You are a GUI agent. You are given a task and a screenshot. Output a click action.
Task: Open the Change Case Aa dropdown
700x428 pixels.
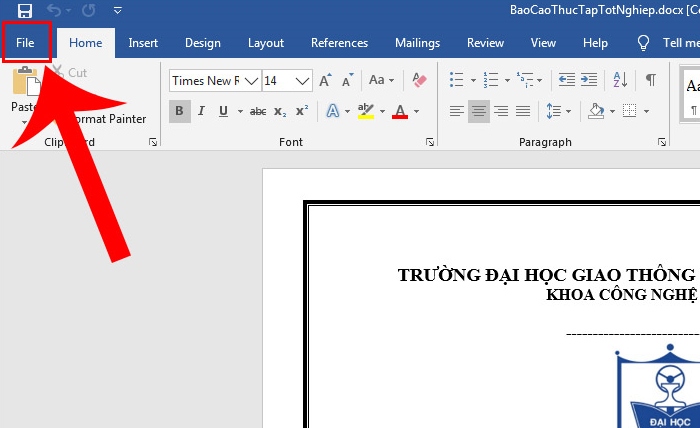pos(381,80)
